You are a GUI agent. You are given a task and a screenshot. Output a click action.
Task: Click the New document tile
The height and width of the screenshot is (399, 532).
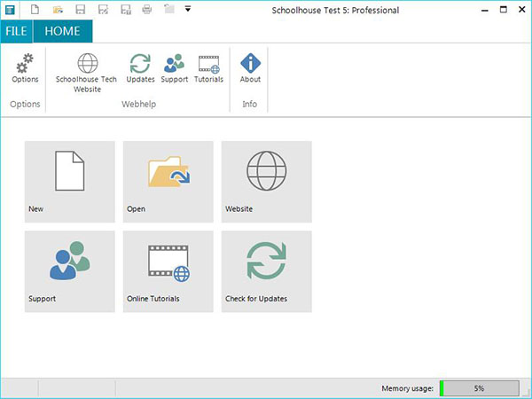(70, 181)
